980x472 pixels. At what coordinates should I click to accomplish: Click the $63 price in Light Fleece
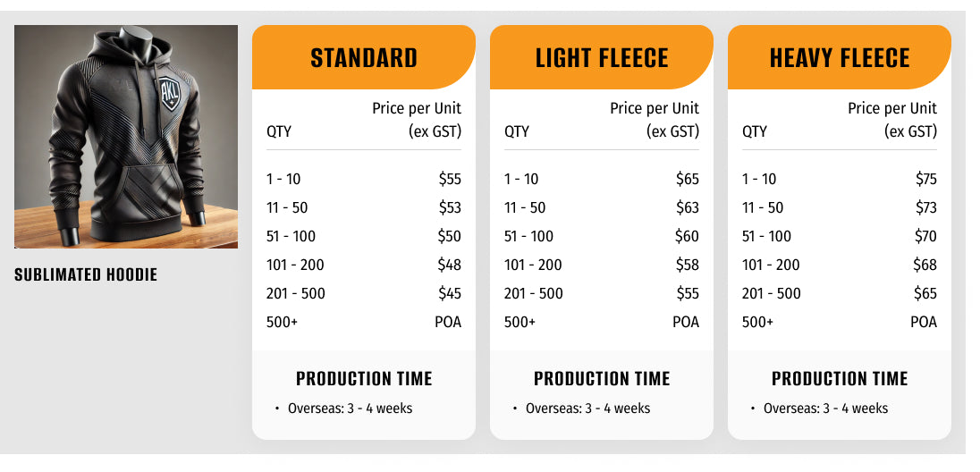coord(688,207)
